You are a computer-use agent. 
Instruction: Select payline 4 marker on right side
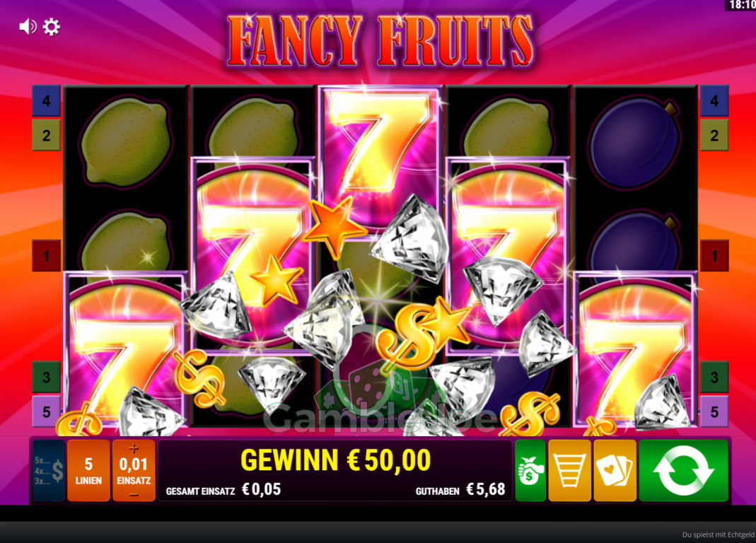click(714, 101)
